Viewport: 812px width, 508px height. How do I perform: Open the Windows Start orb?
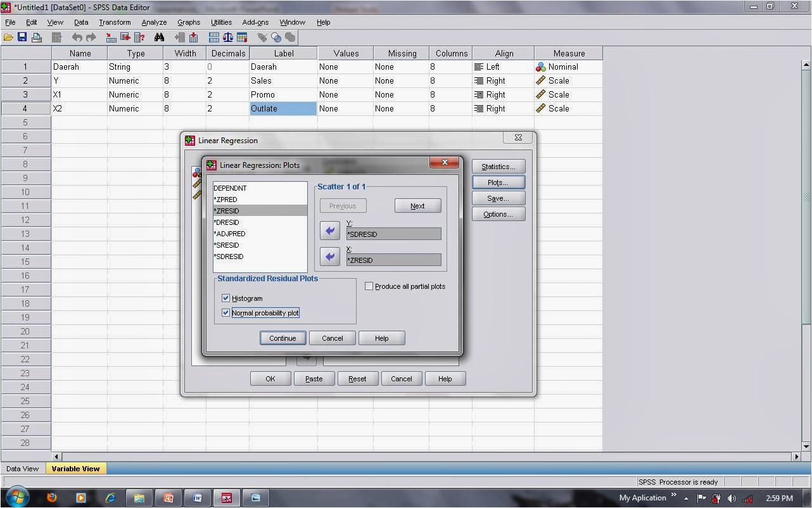pyautogui.click(x=17, y=497)
